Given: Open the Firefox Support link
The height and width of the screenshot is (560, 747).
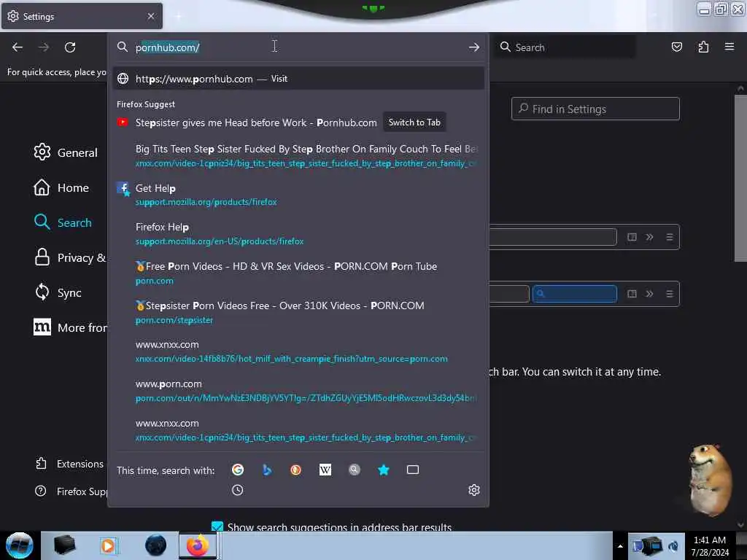Looking at the screenshot, I should point(71,491).
